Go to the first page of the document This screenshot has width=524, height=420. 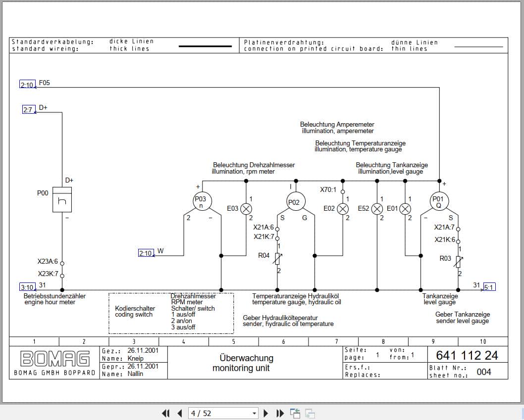pos(166,413)
